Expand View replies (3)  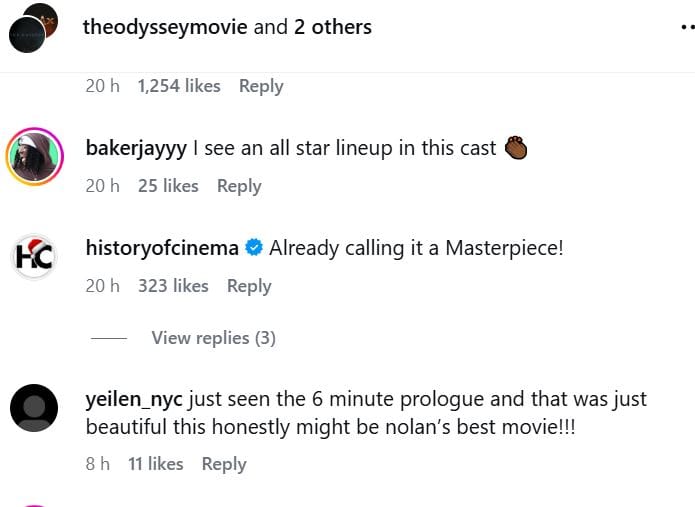click(213, 338)
